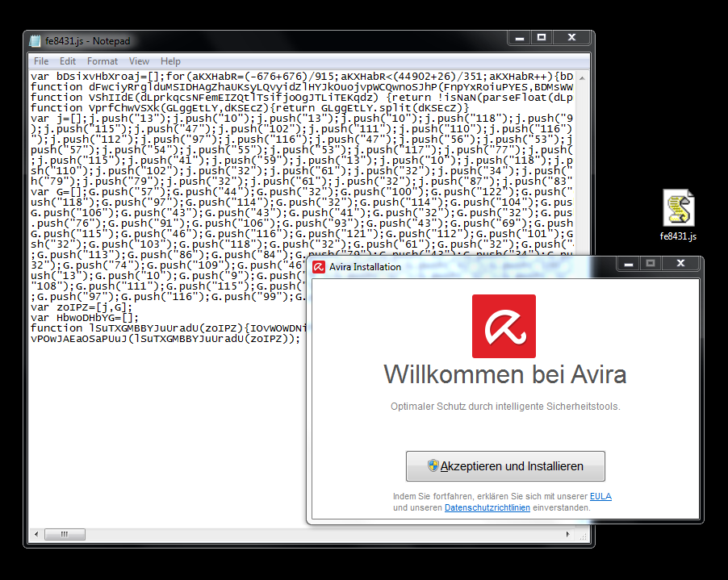
Task: Click the 'function VShIIdE' code line
Action: click(302, 98)
